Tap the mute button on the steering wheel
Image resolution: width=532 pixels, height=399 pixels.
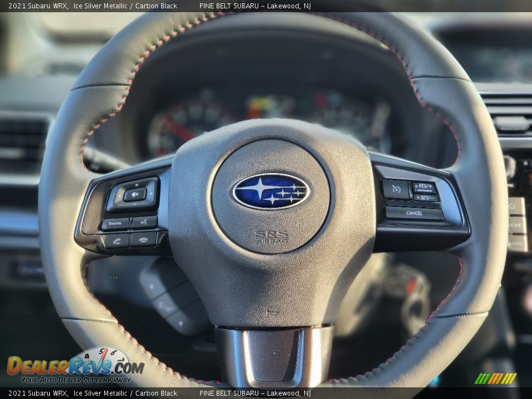pos(135,195)
